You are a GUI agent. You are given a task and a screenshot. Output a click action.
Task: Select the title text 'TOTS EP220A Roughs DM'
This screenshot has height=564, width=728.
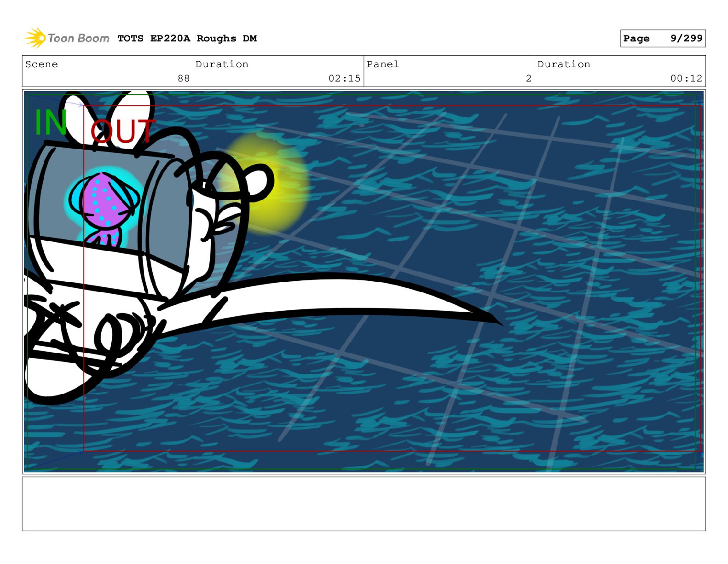(187, 39)
